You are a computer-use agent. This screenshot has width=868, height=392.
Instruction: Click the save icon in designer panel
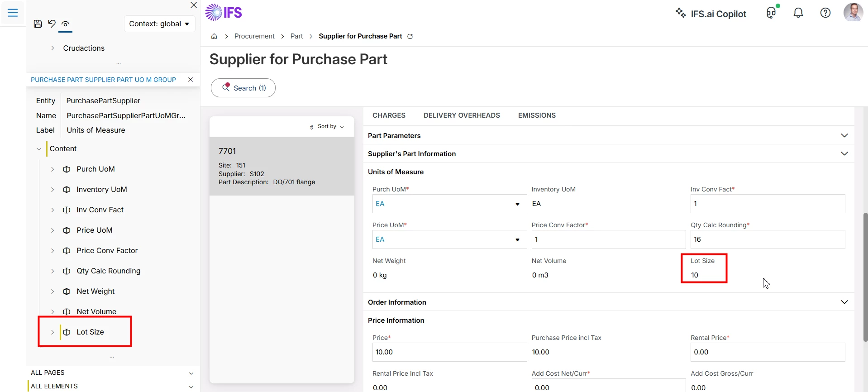coord(38,24)
